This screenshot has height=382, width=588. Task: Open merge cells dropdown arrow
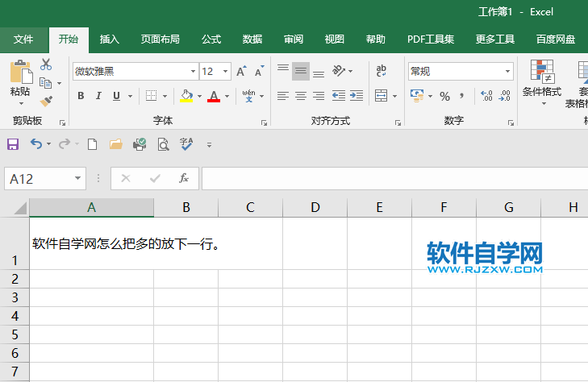pyautogui.click(x=394, y=96)
